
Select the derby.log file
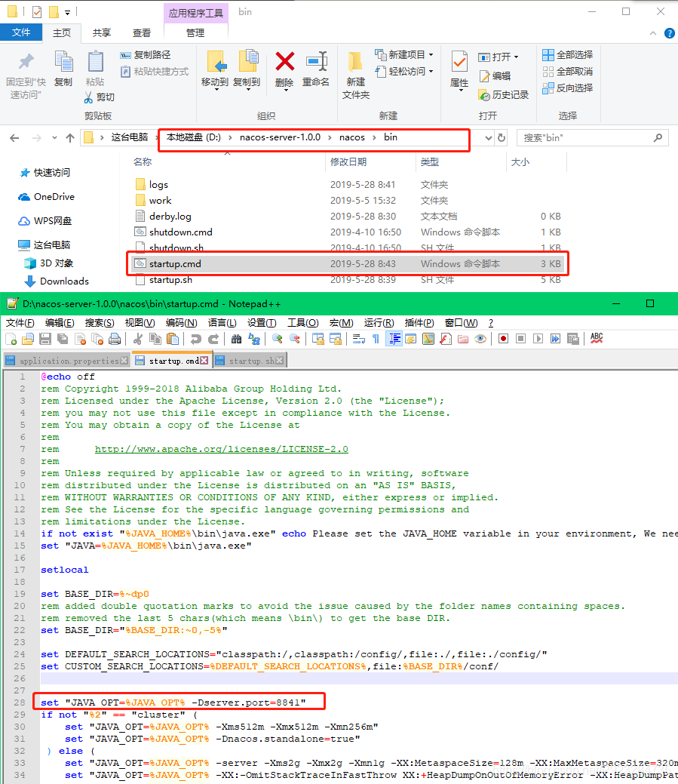coord(170,217)
